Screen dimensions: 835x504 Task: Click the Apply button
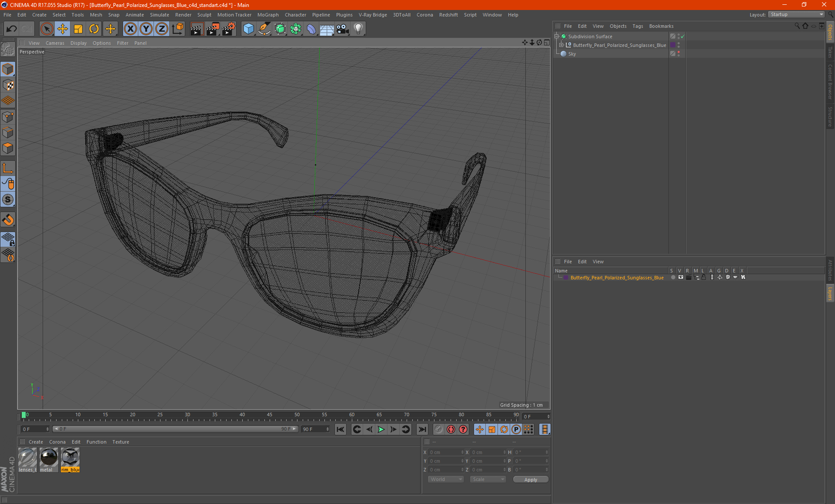pos(531,479)
